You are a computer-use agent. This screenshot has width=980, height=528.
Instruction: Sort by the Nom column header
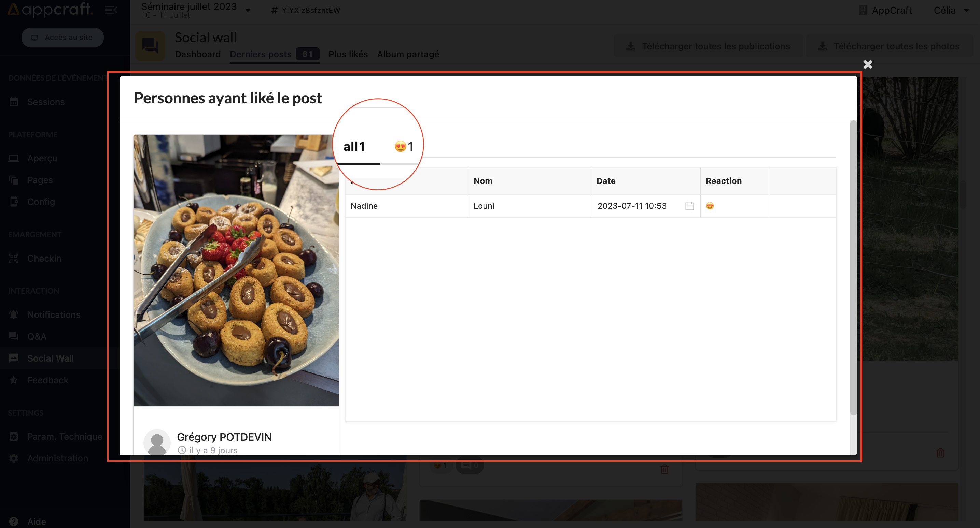tap(483, 181)
